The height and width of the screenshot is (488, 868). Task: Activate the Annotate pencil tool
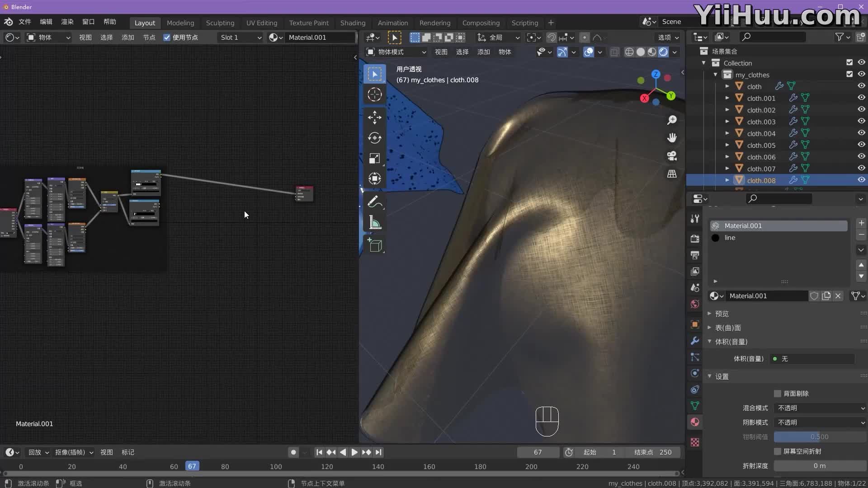[x=374, y=202]
